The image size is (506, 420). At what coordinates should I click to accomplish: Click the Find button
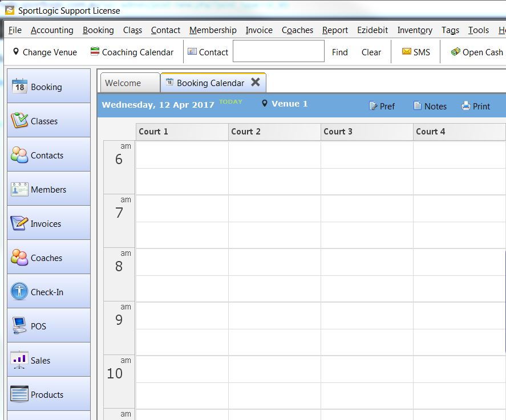[x=340, y=52]
